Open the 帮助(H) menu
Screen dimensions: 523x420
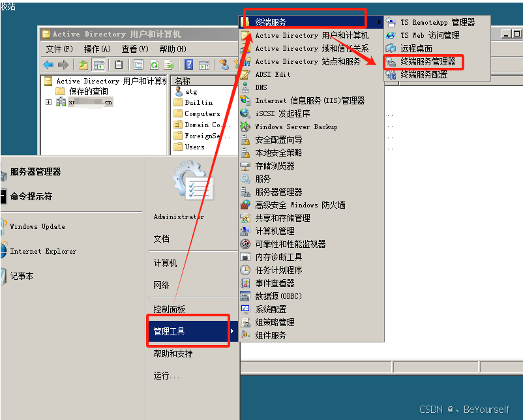(172, 49)
